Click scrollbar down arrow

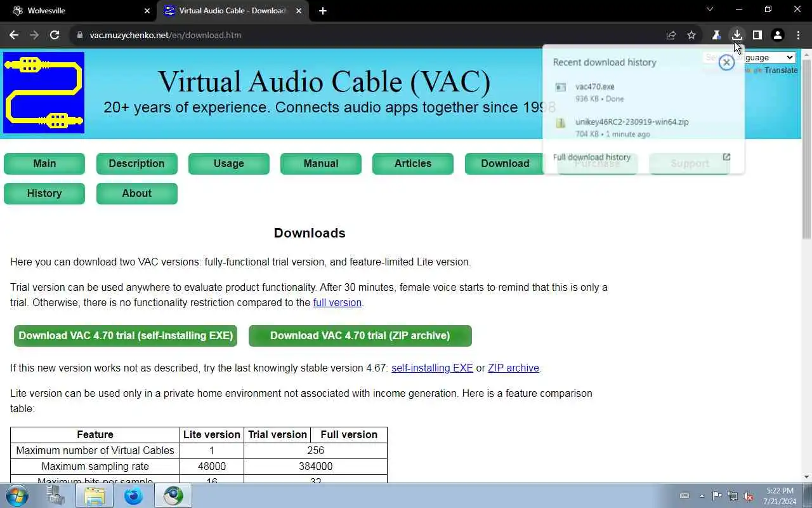pos(806,477)
